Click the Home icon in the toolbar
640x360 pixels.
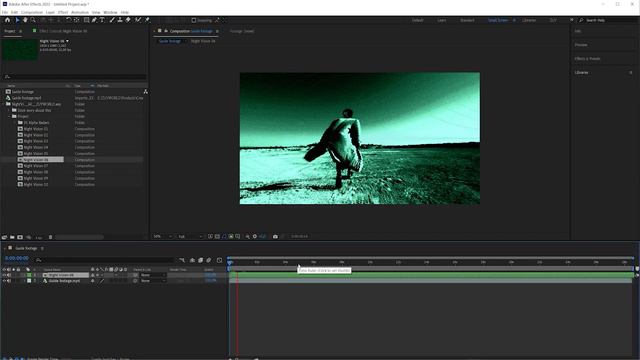(7, 20)
